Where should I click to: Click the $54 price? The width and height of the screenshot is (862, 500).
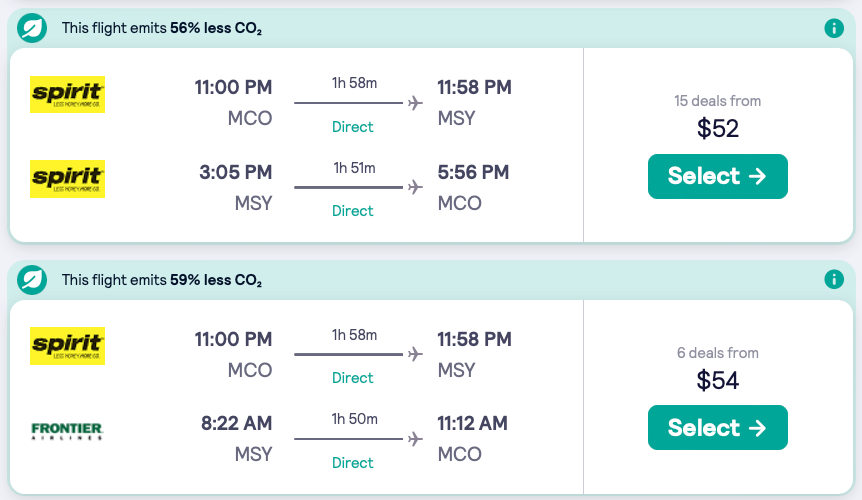[717, 381]
